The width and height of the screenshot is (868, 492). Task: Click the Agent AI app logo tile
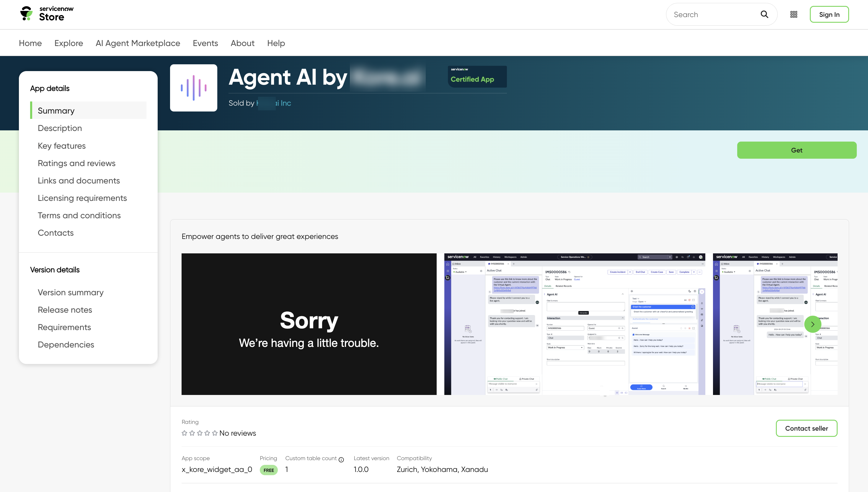pos(193,88)
